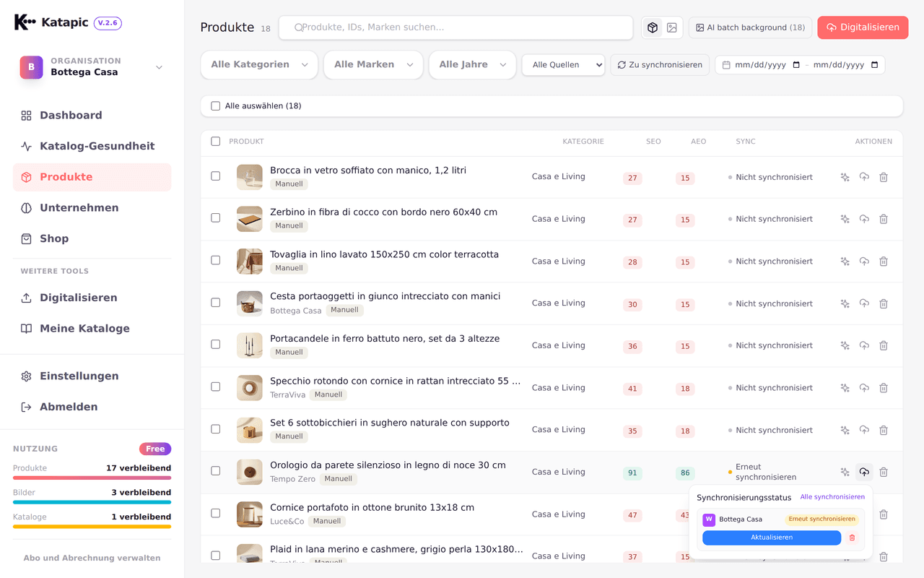This screenshot has width=924, height=578.
Task: Select the Portacandele in ferro battuto checkbox
Action: [215, 345]
